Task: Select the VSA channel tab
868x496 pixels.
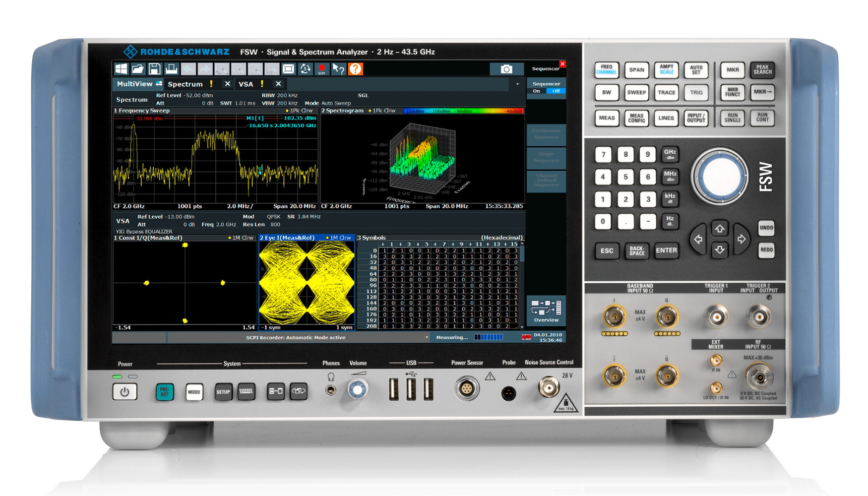Action: coord(246,84)
